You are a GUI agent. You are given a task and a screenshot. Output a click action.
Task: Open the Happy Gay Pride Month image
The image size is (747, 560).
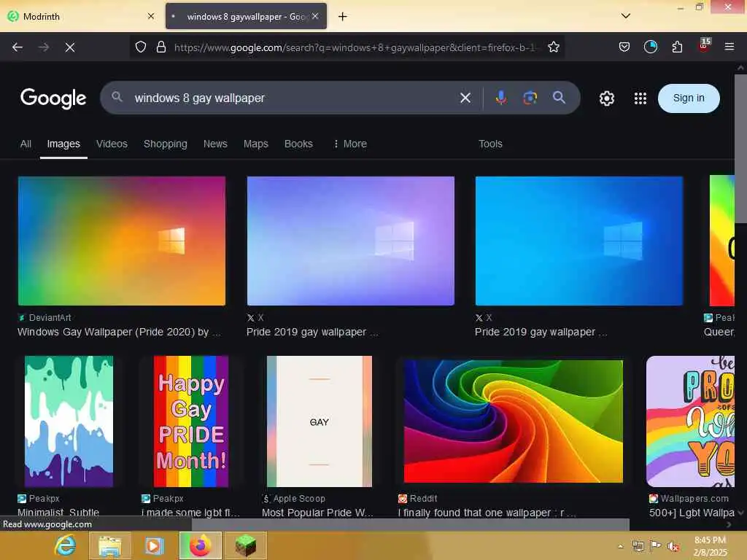click(191, 421)
